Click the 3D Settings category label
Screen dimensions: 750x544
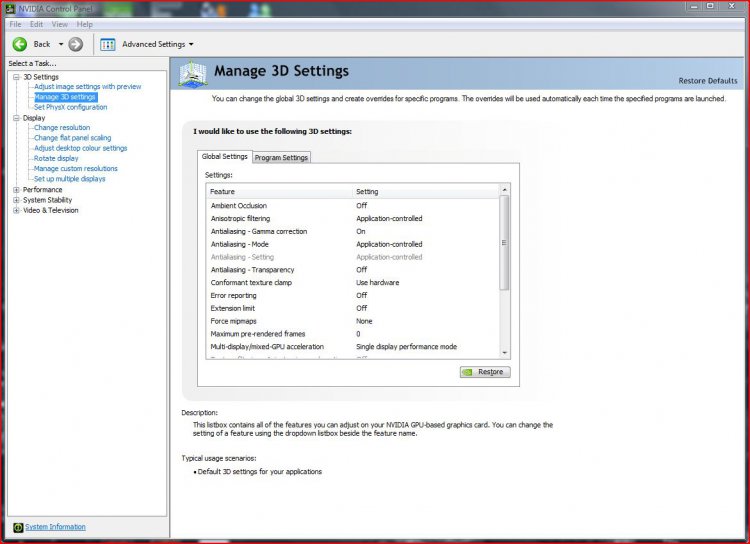pos(41,77)
